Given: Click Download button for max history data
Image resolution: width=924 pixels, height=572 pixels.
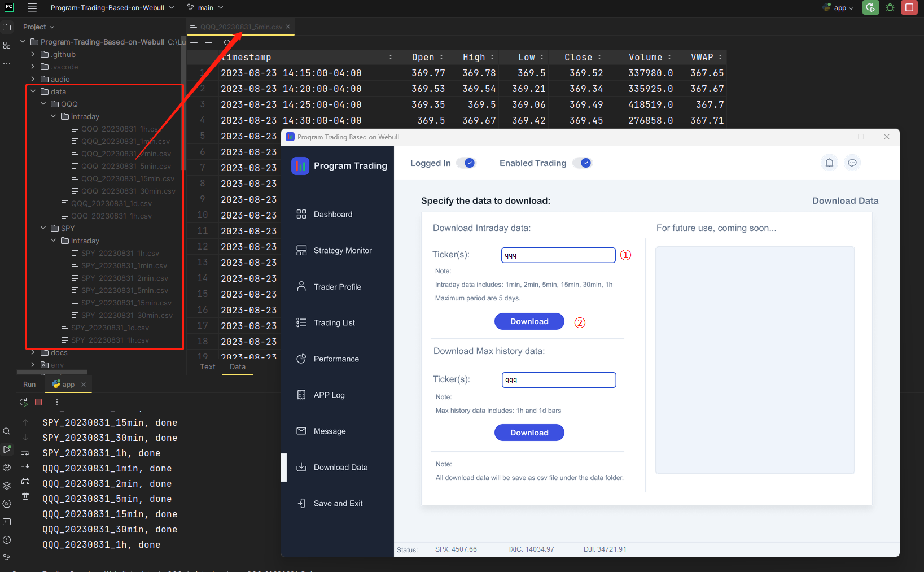Looking at the screenshot, I should [x=529, y=433].
